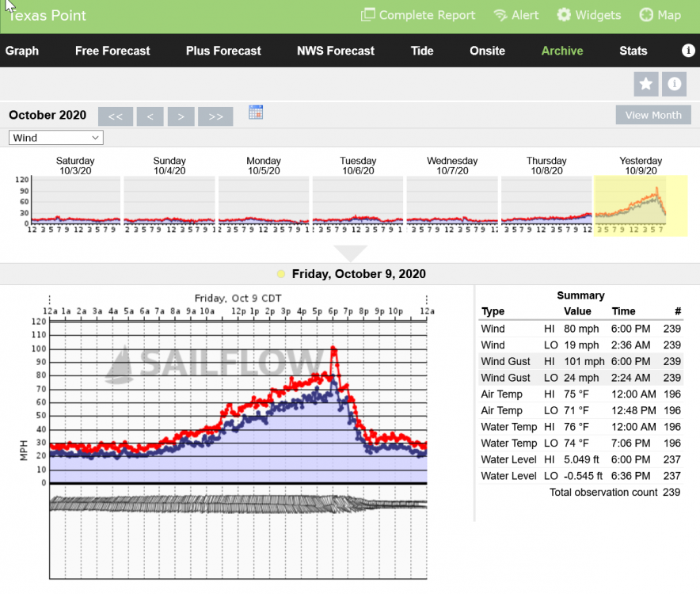Click the Wind Gust HI 101 mph value
This screenshot has height=594, width=700.
(x=584, y=361)
